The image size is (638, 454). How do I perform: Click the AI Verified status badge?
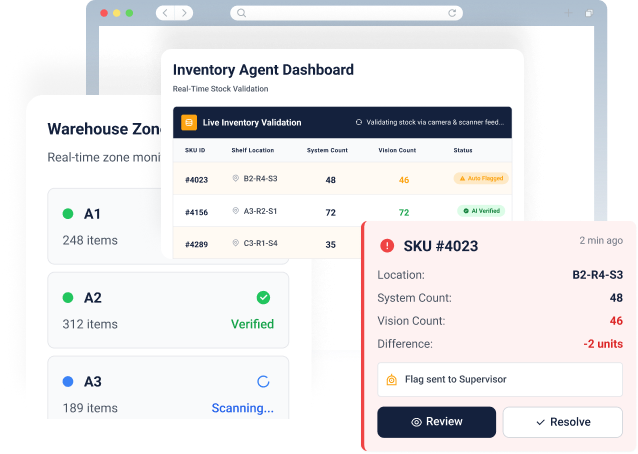[x=480, y=212]
